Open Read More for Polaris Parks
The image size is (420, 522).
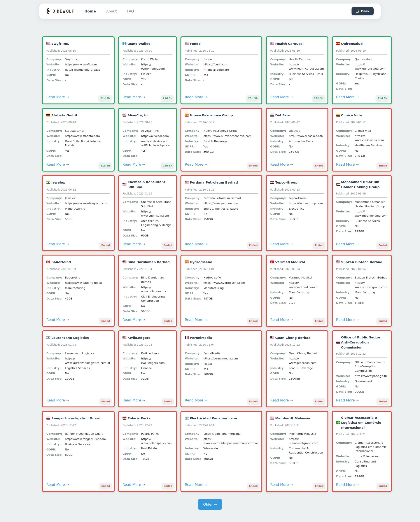[134, 484]
